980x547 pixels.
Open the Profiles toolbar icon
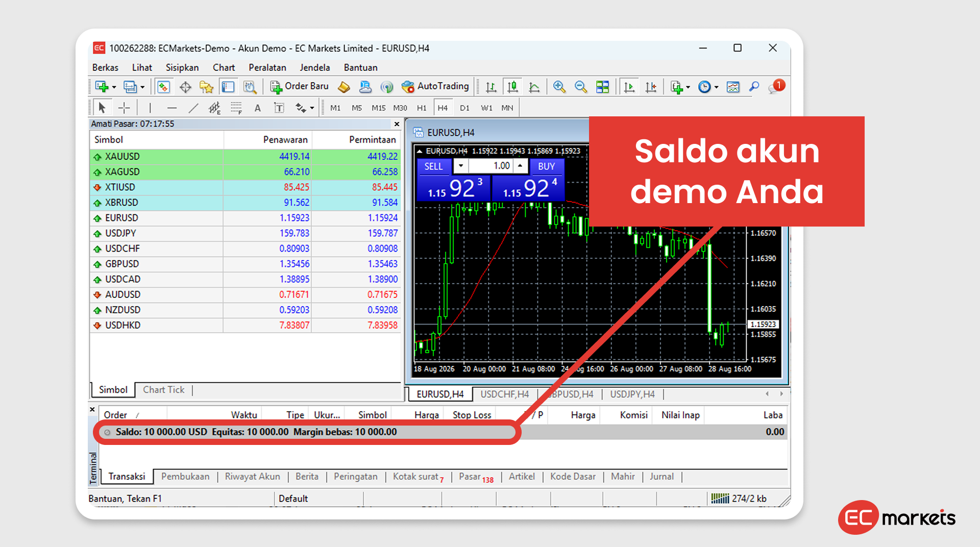click(130, 87)
